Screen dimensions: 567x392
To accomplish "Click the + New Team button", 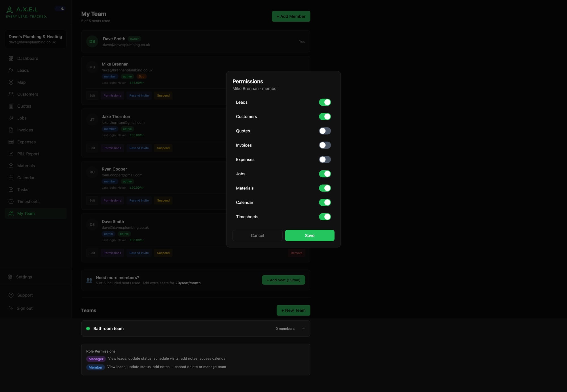I will pos(293,310).
